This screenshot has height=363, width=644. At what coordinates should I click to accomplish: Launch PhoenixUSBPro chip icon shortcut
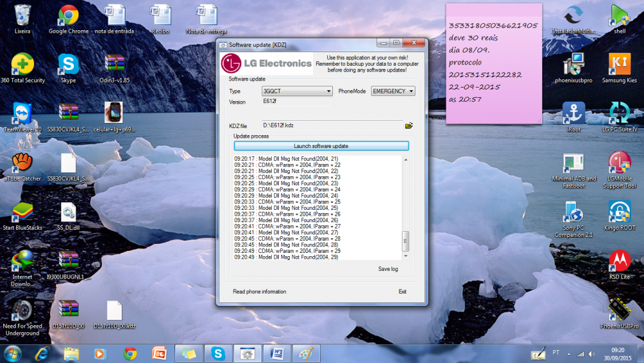pyautogui.click(x=620, y=315)
